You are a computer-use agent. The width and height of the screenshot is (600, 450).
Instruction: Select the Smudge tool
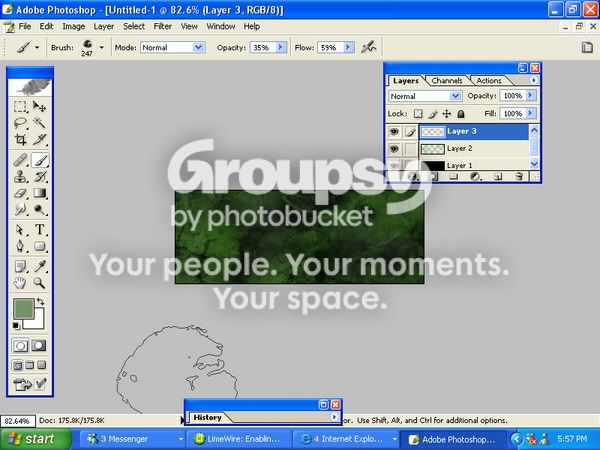click(20, 209)
